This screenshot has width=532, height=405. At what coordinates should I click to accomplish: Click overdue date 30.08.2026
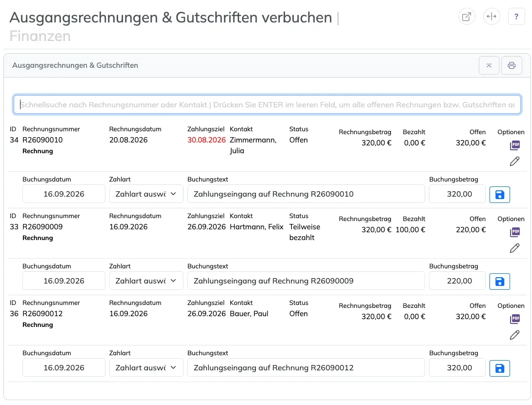tap(206, 140)
